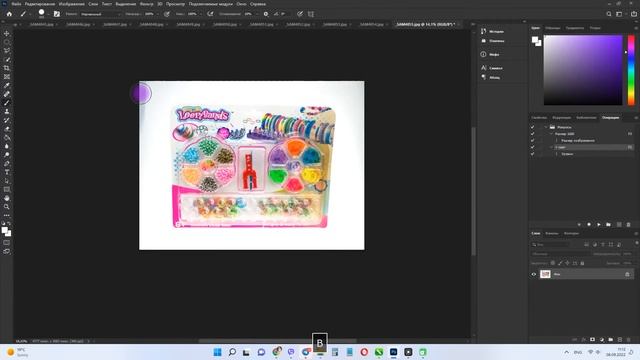Select the Type tool

(7, 172)
